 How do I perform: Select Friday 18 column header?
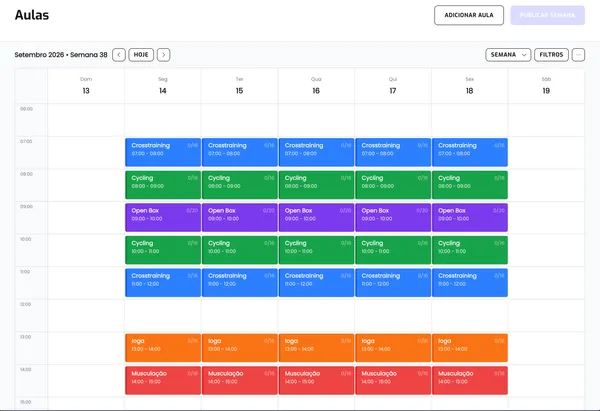(470, 86)
